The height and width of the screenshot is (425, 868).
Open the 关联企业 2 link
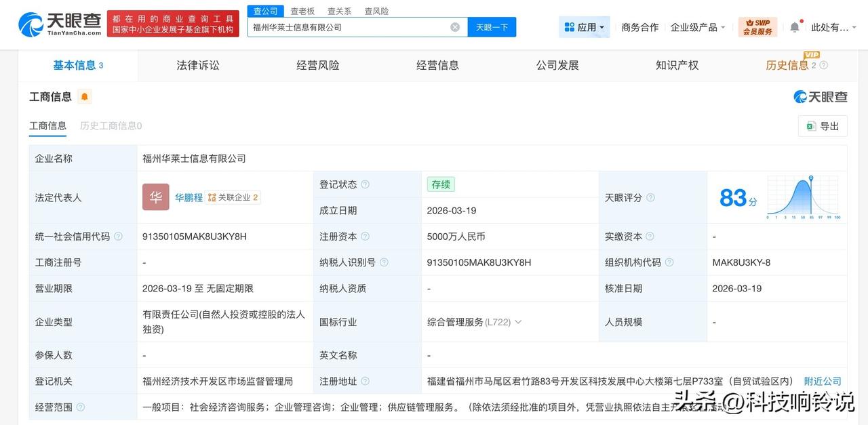[235, 197]
